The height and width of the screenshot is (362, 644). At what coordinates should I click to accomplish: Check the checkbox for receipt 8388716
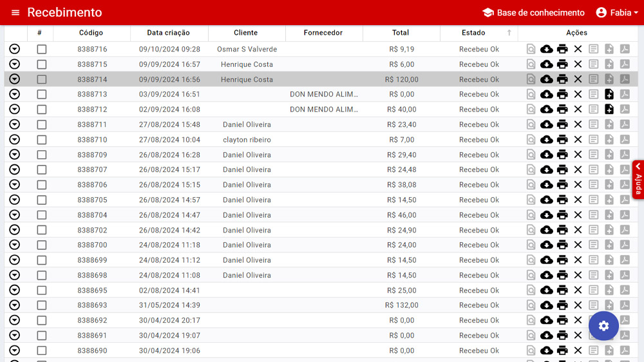pos(42,49)
